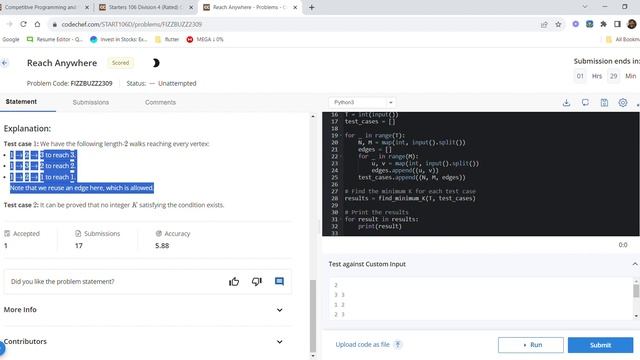Collapse the Test against Custom Input panel
Screen dimensions: 640x360
635,264
